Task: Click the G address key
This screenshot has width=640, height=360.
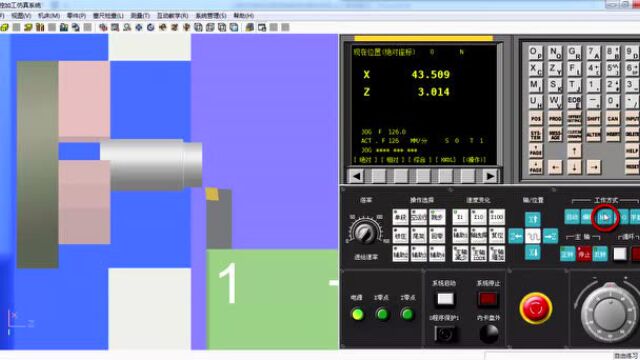Action: 574,52
